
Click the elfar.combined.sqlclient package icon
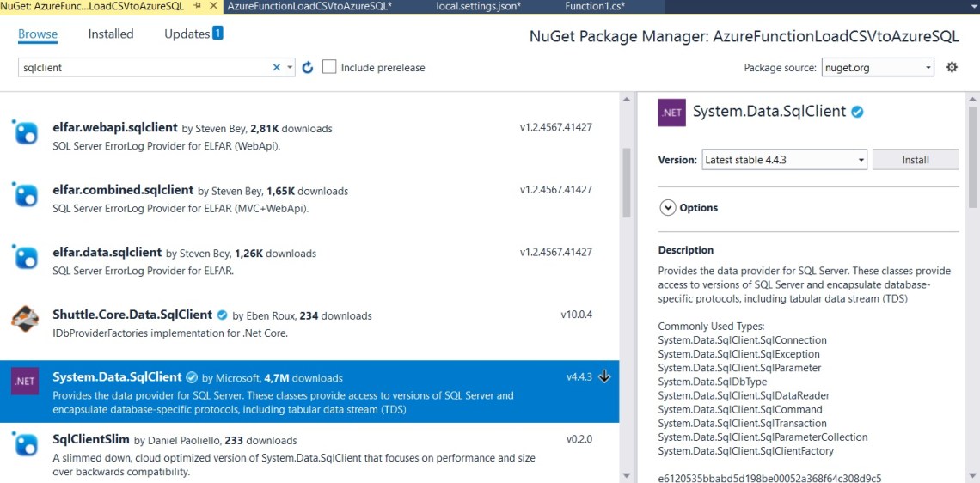(x=26, y=193)
